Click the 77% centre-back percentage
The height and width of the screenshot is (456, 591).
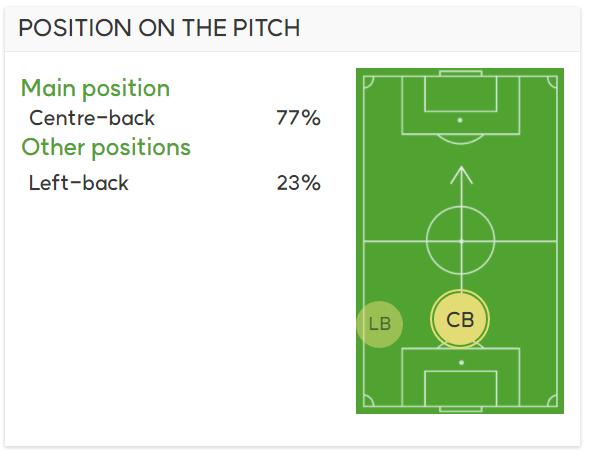pos(299,118)
